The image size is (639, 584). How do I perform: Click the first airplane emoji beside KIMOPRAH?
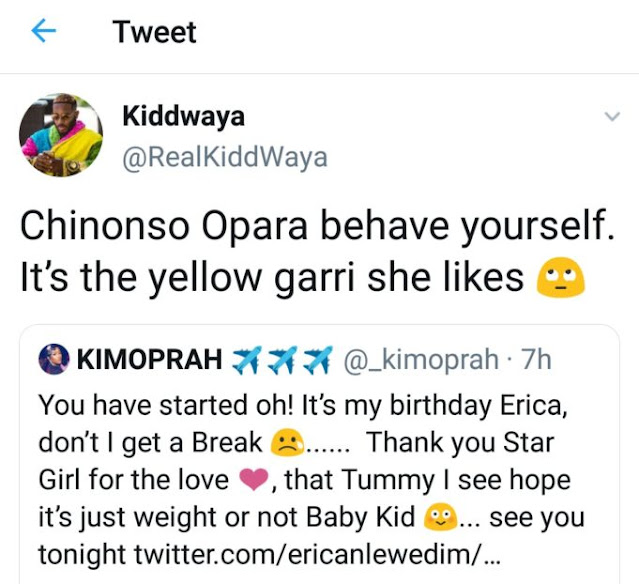point(246,360)
